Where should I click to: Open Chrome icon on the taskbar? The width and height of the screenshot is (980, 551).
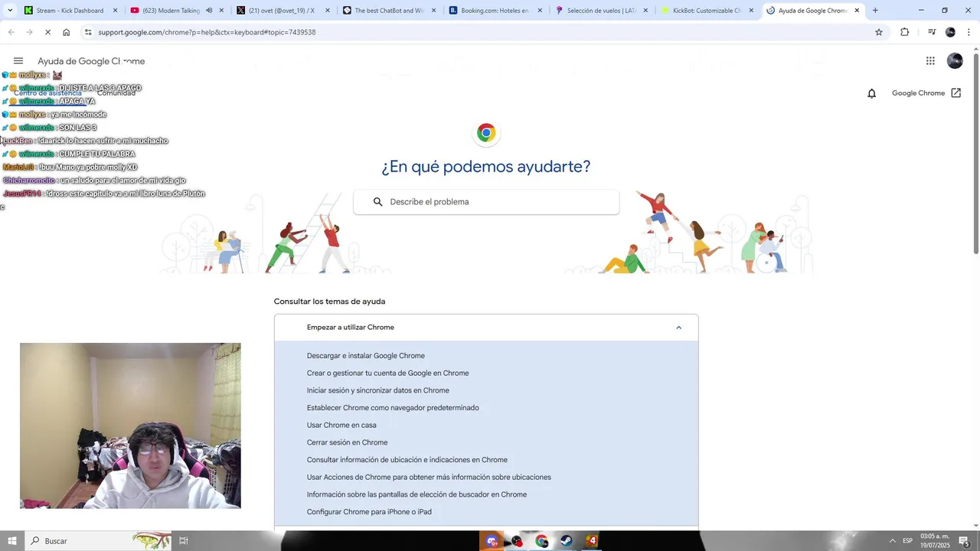pos(542,541)
